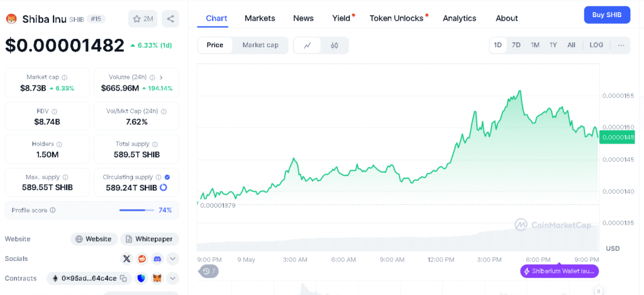This screenshot has width=644, height=295.
Task: Switch to the Token Unlocks tab
Action: click(397, 18)
